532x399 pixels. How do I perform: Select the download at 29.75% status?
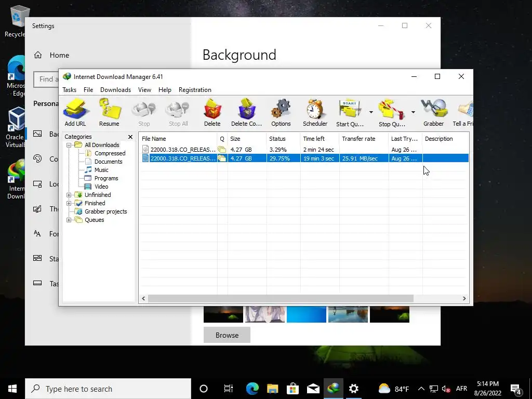[x=304, y=158]
